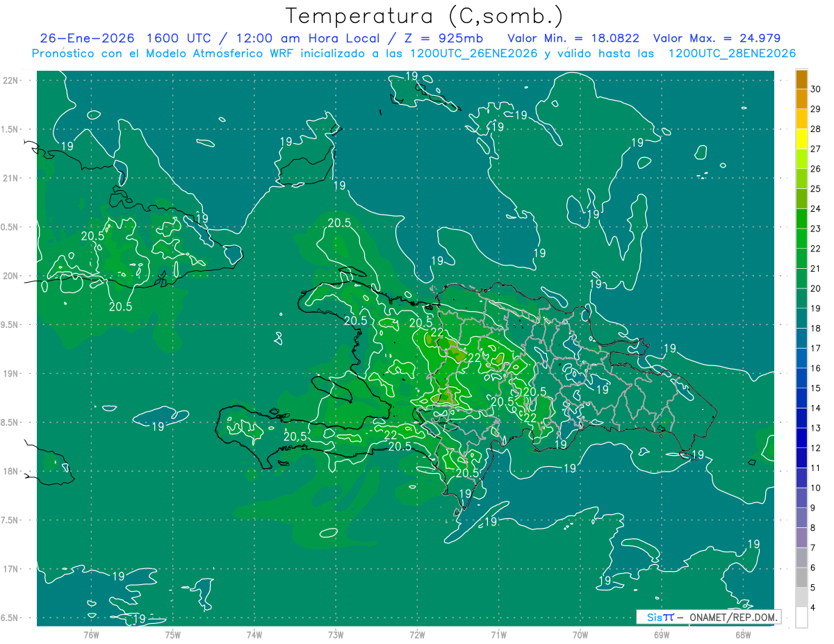Click the "Pronóstico con el Modelo Atmósferico WRF" line
This screenshot has height=644, width=834.
coord(163,53)
